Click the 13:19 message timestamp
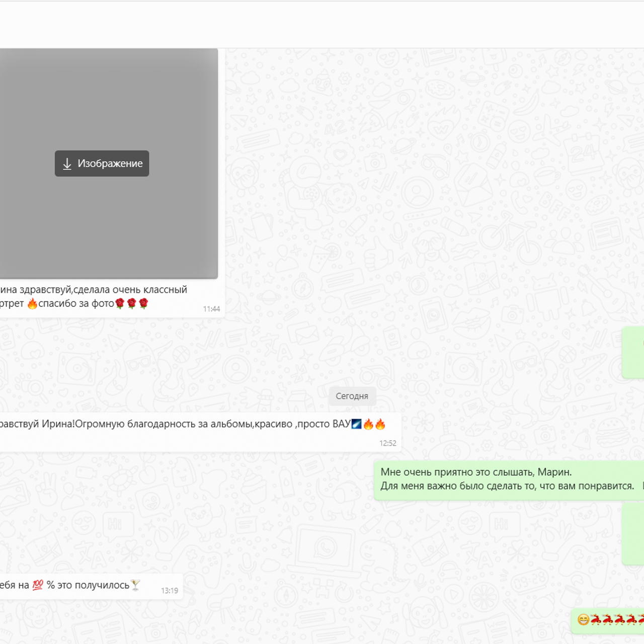644x644 pixels. pyautogui.click(x=170, y=591)
